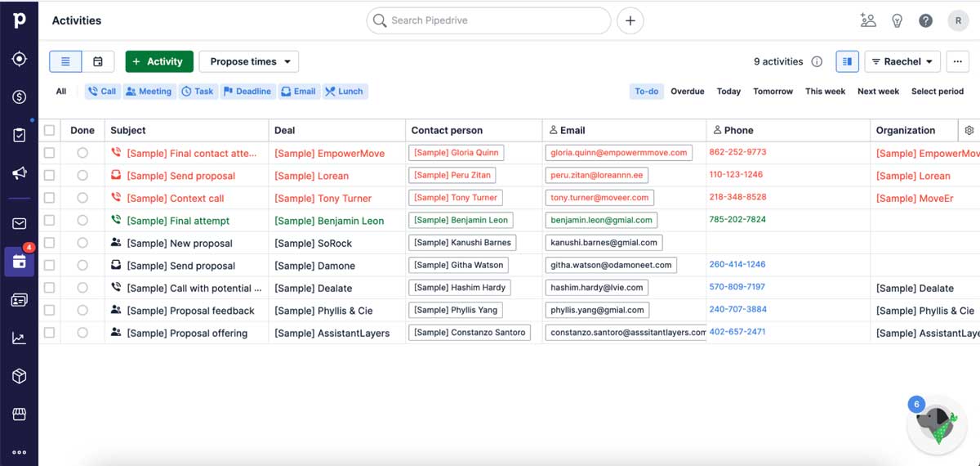The height and width of the screenshot is (466, 980).
Task: Click the quick add plus button
Action: [x=630, y=20]
